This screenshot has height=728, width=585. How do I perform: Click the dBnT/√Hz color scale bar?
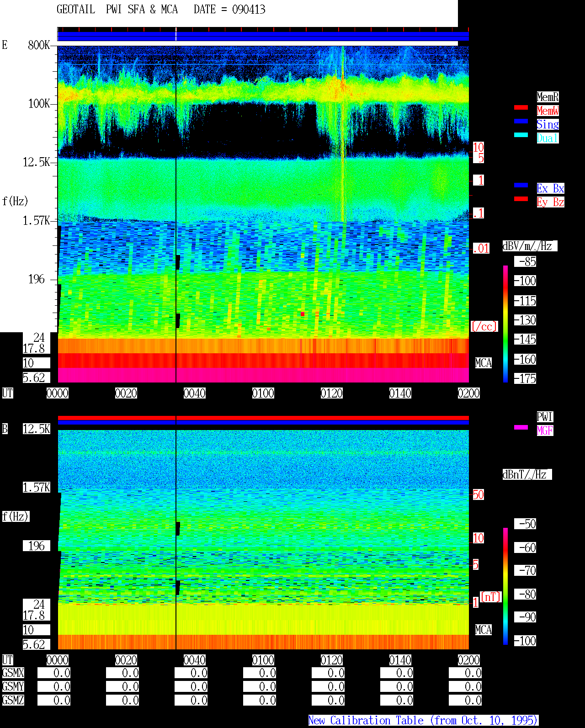[505, 586]
